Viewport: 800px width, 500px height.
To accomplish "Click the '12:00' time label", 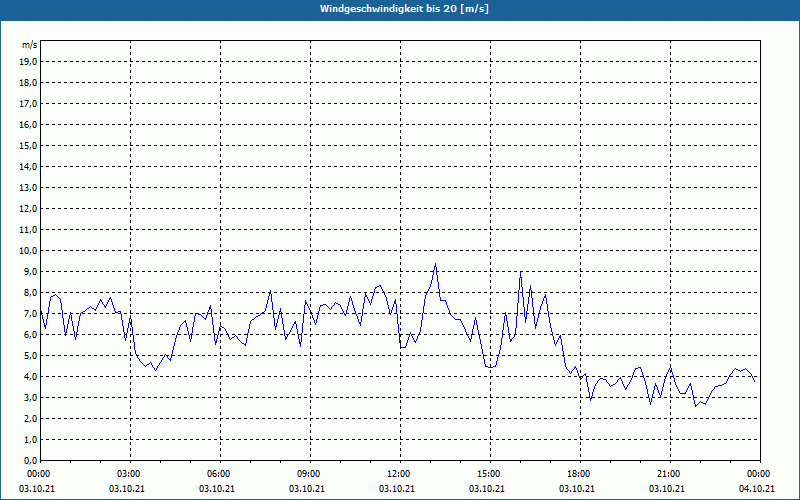I will (x=399, y=474).
